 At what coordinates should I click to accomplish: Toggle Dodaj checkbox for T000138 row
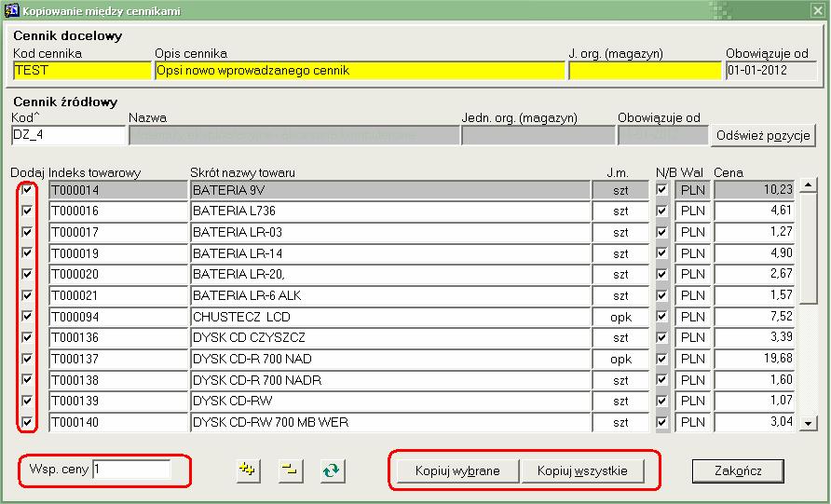pyautogui.click(x=27, y=379)
